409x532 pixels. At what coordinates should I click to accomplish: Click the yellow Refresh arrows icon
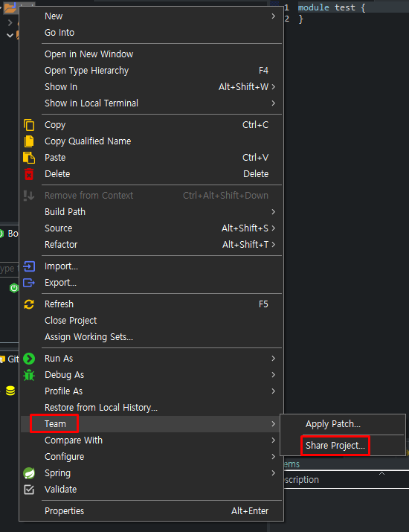[x=29, y=304]
